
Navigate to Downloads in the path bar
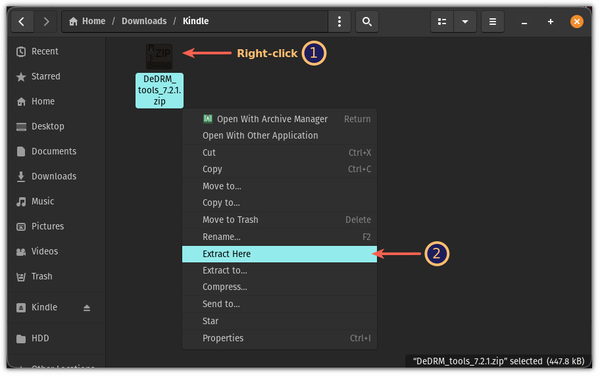point(144,21)
